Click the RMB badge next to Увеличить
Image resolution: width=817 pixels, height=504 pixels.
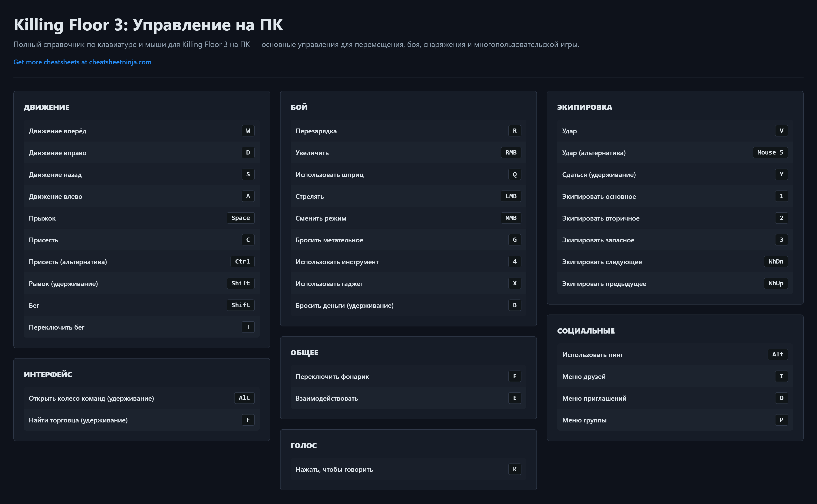511,153
